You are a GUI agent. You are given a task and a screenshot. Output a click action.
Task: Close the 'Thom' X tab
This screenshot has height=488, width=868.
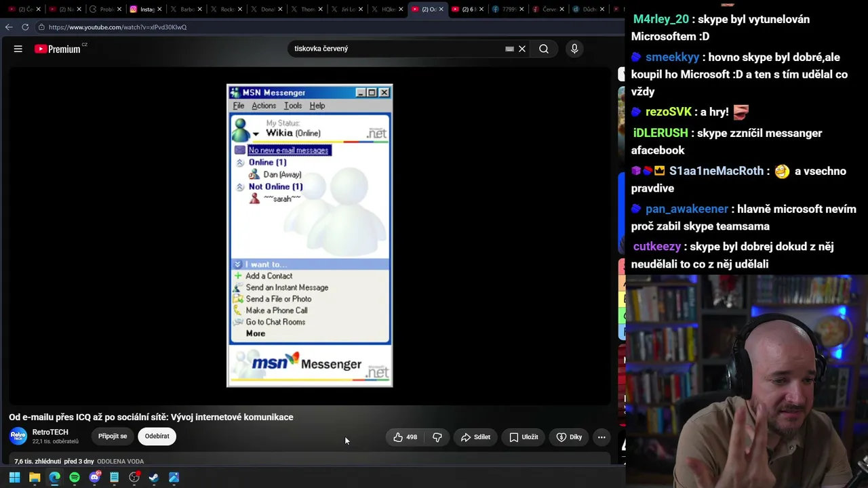click(x=320, y=9)
